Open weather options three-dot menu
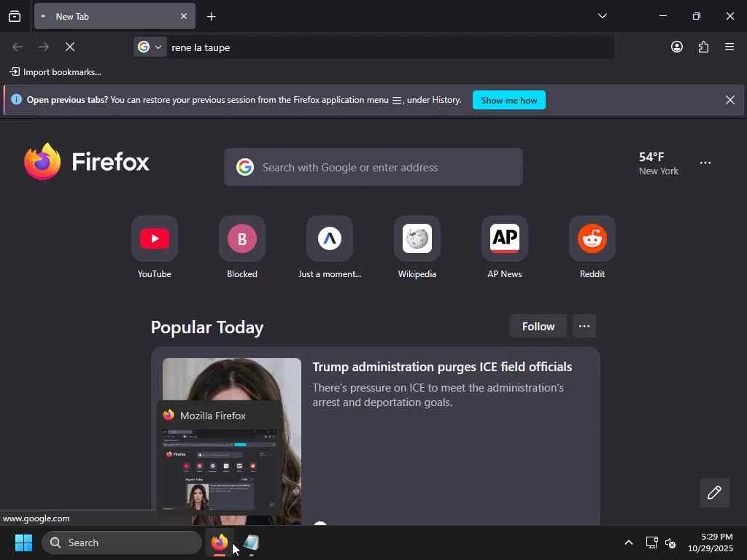747x560 pixels. click(x=705, y=163)
